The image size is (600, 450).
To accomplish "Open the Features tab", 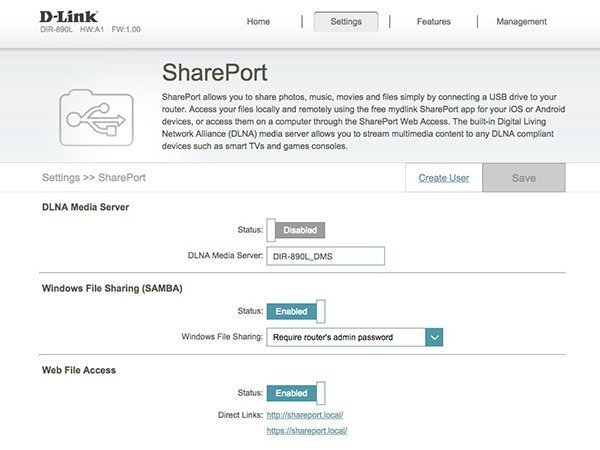I will click(x=434, y=22).
